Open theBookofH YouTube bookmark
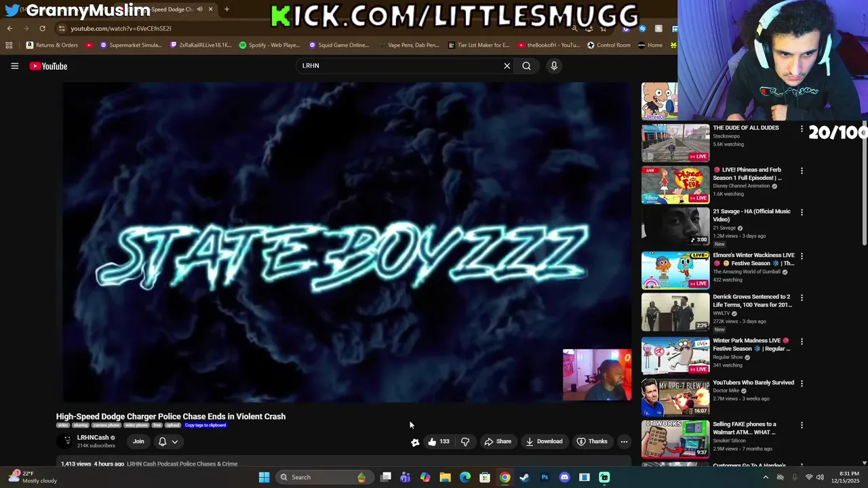The image size is (868, 488). click(549, 45)
